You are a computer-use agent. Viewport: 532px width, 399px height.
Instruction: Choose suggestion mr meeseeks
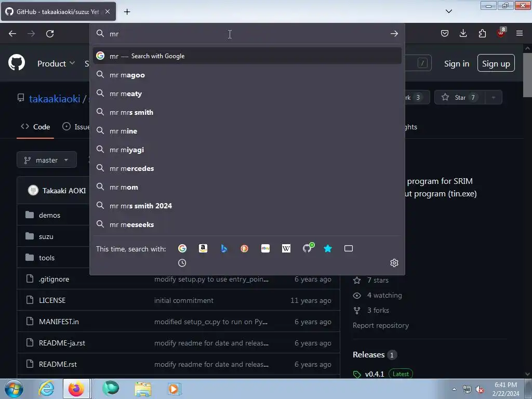(247, 224)
